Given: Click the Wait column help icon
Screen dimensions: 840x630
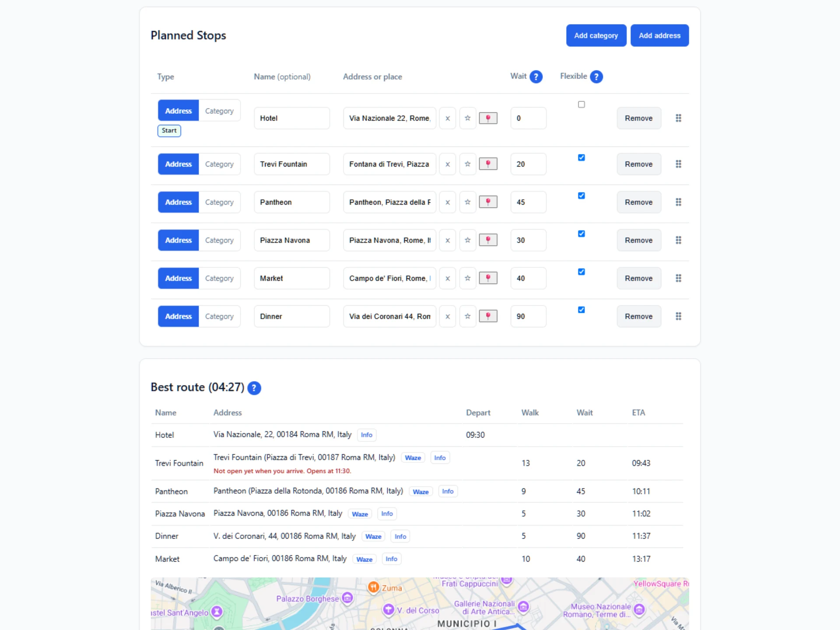Looking at the screenshot, I should 536,77.
